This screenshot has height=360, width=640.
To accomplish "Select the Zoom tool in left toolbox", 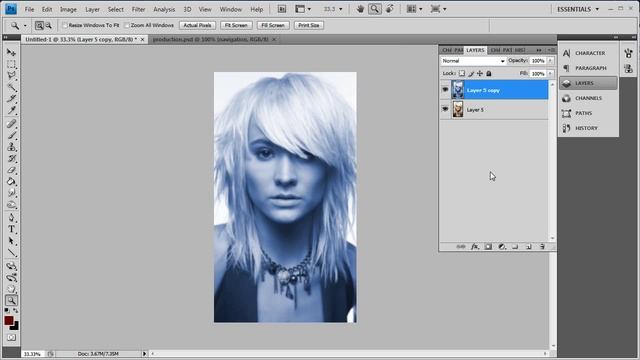I will tap(11, 301).
